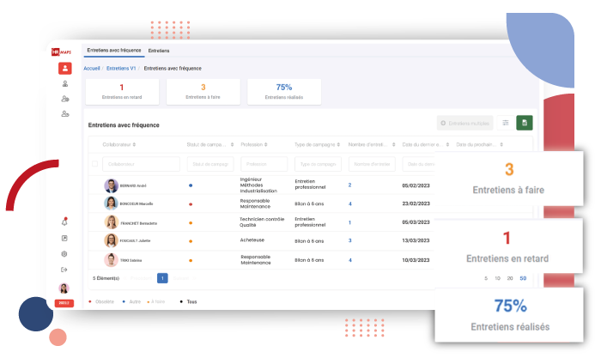Set page size to 5 items
Viewport: 595px width, 364px height.
[x=486, y=278]
